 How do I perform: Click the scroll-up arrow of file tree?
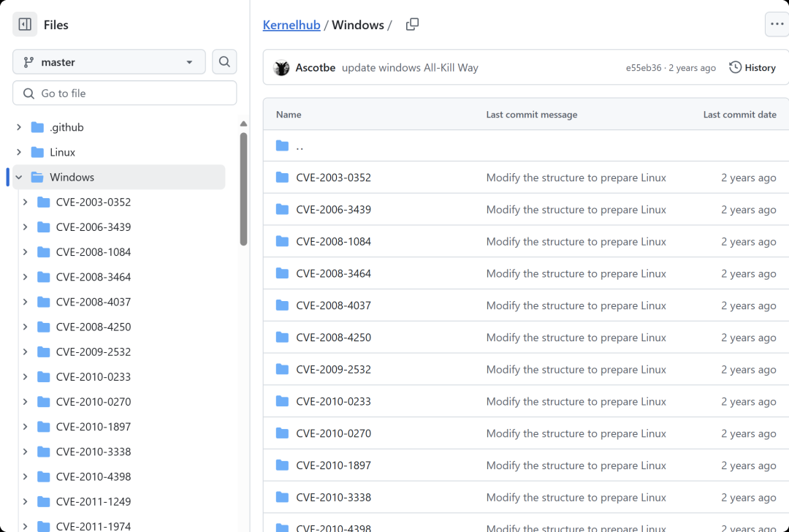click(x=243, y=123)
